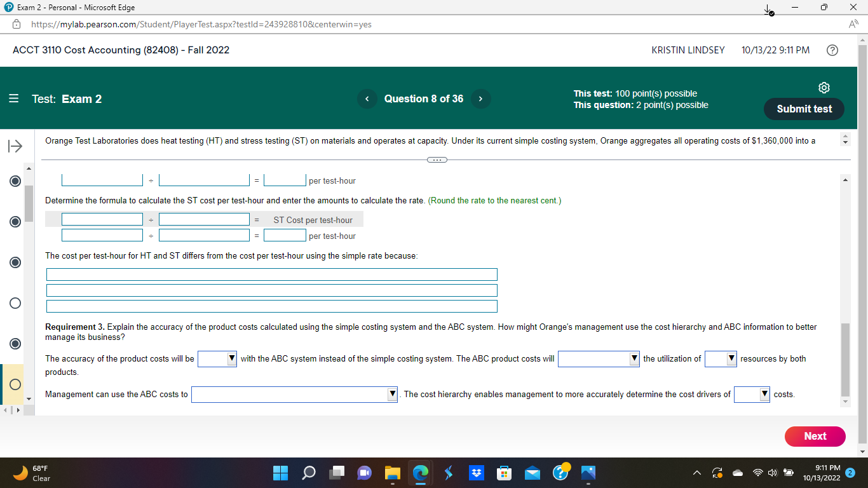Advance to question 9 via the right arrow

coord(481,98)
